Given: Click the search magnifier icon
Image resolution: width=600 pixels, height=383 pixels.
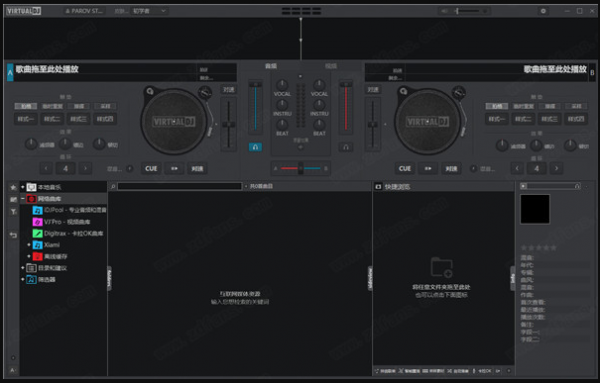Looking at the screenshot, I should 113,186.
